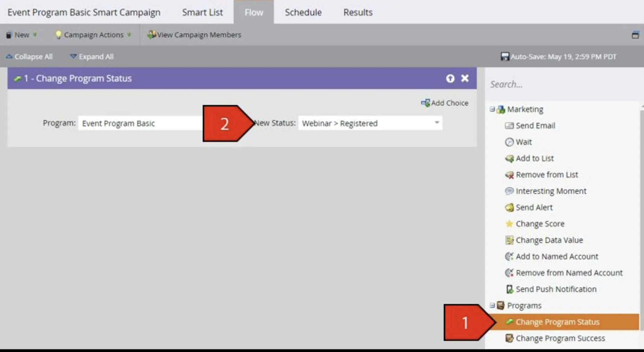Image resolution: width=644 pixels, height=352 pixels.
Task: Select Send Alert bell icon
Action: coord(509,207)
